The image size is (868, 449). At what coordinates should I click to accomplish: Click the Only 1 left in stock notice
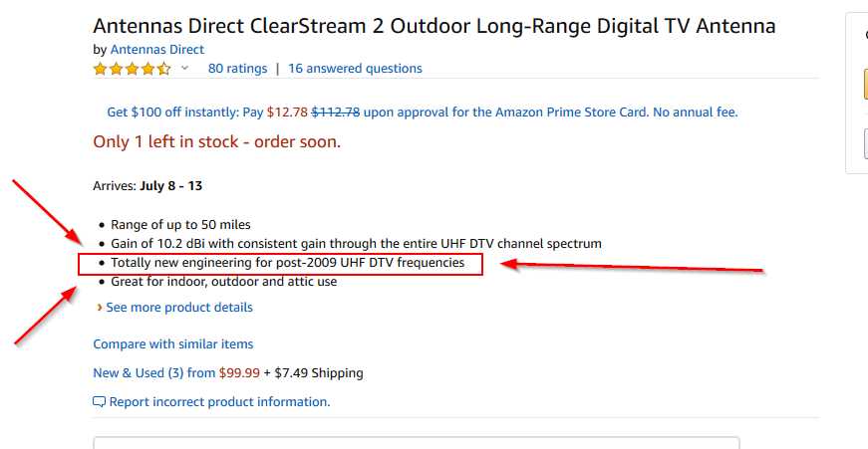[x=216, y=141]
